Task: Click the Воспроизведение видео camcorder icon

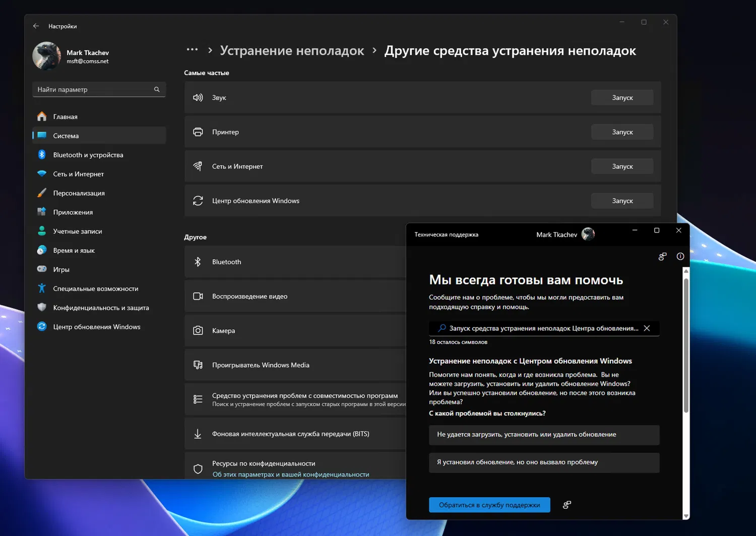Action: click(198, 296)
